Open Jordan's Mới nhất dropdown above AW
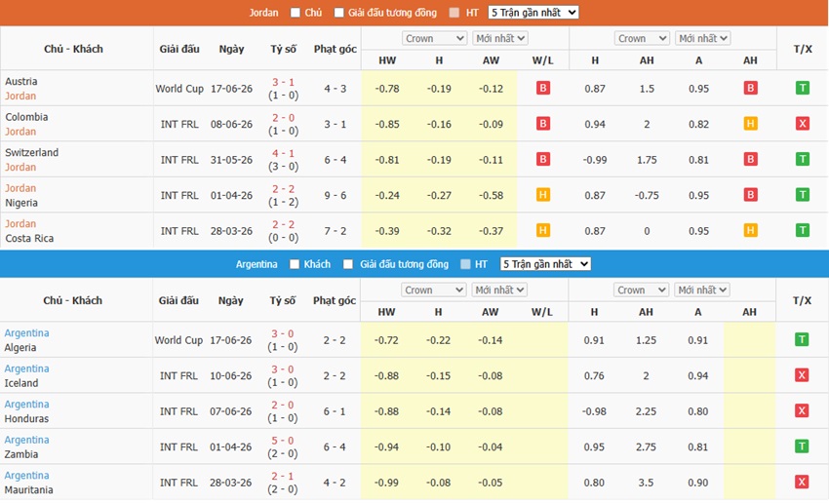The width and height of the screenshot is (829, 504). (500, 39)
